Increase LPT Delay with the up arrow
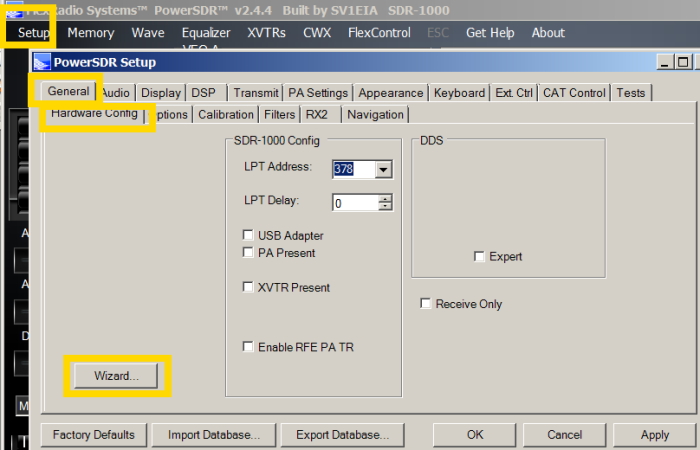This screenshot has width=700, height=450. coord(385,199)
